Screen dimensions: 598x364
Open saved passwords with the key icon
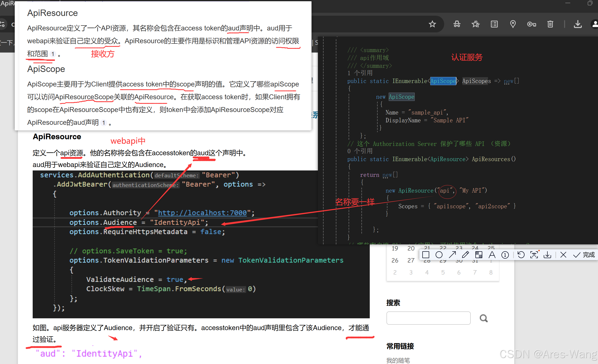[532, 24]
